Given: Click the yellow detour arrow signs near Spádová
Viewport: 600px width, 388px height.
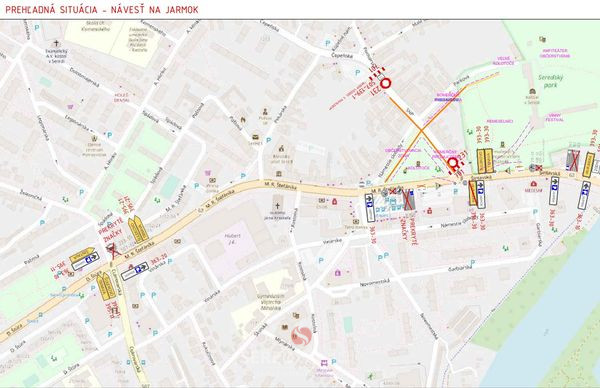Looking at the screenshot, I should [139, 230].
